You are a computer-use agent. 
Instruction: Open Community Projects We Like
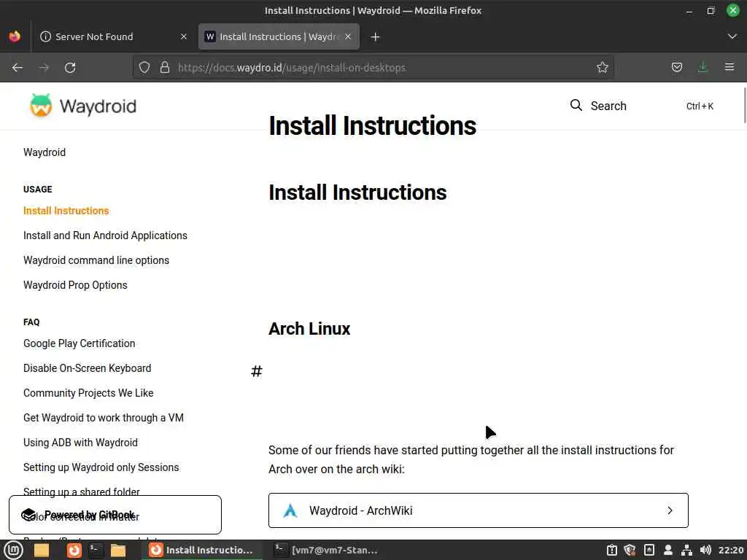tap(88, 393)
